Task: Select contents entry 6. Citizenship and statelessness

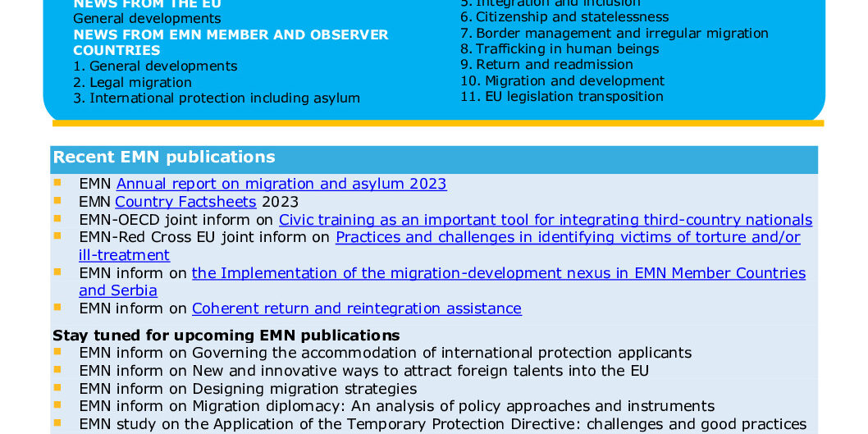Action: coord(564,17)
